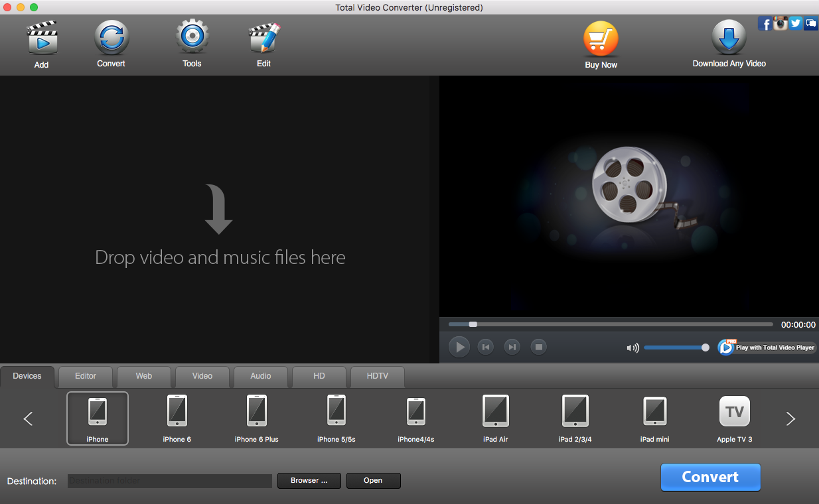Viewport: 819px width, 504px height.
Task: Adjust the volume slider
Action: coord(676,347)
